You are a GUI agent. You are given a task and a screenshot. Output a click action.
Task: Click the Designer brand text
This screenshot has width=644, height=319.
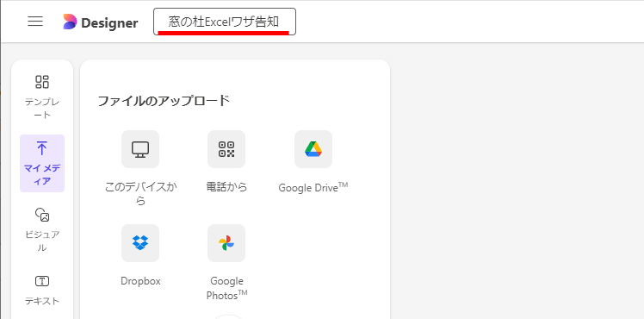tap(109, 23)
